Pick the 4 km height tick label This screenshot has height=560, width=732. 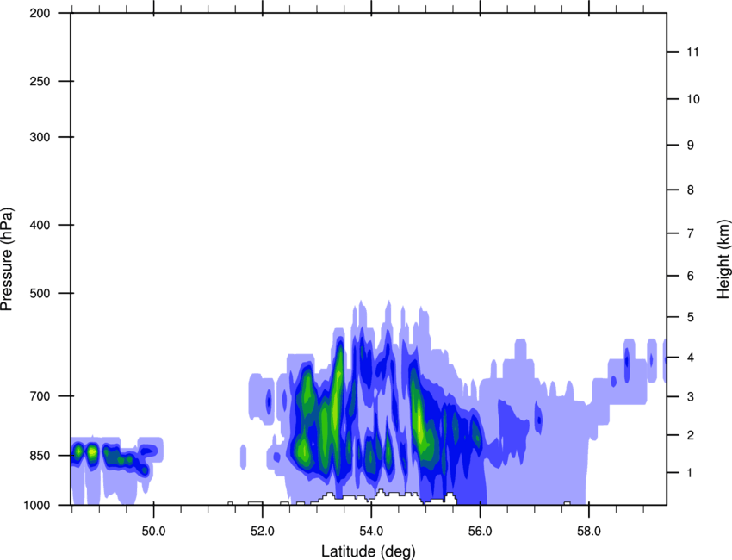(691, 358)
